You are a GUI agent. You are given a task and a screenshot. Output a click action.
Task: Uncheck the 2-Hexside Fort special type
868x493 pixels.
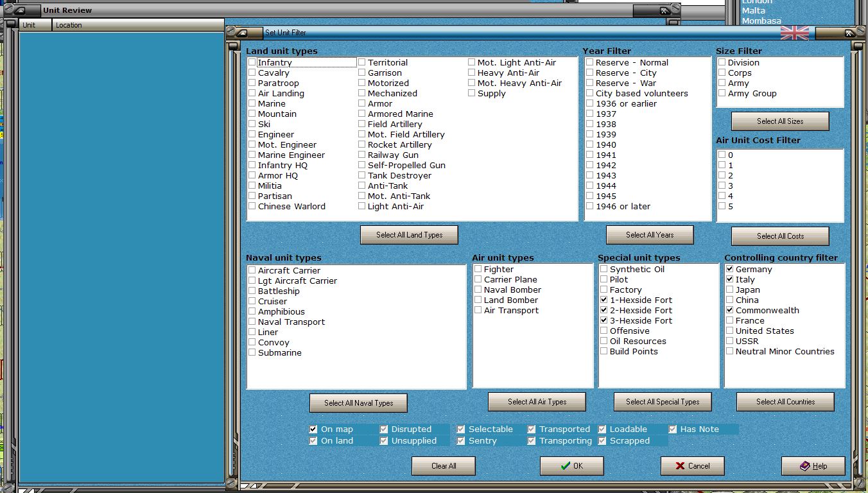(604, 310)
